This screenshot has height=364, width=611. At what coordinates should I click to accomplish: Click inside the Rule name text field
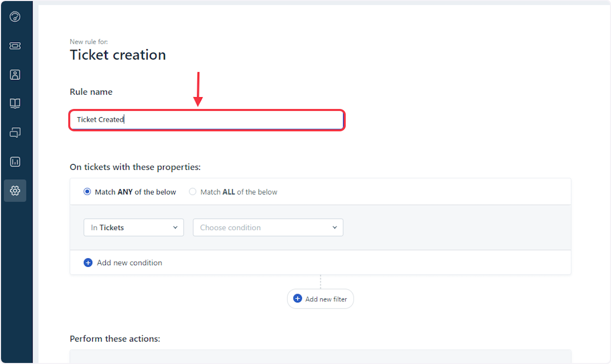(x=207, y=120)
